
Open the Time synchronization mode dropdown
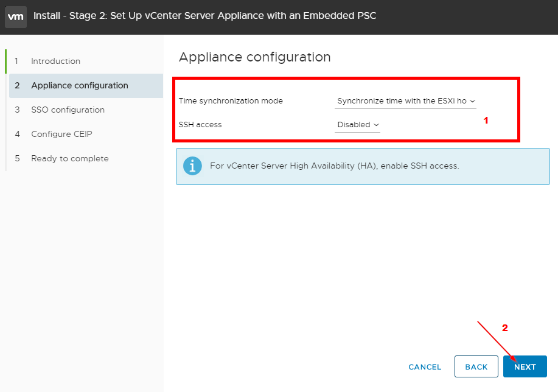(x=405, y=101)
